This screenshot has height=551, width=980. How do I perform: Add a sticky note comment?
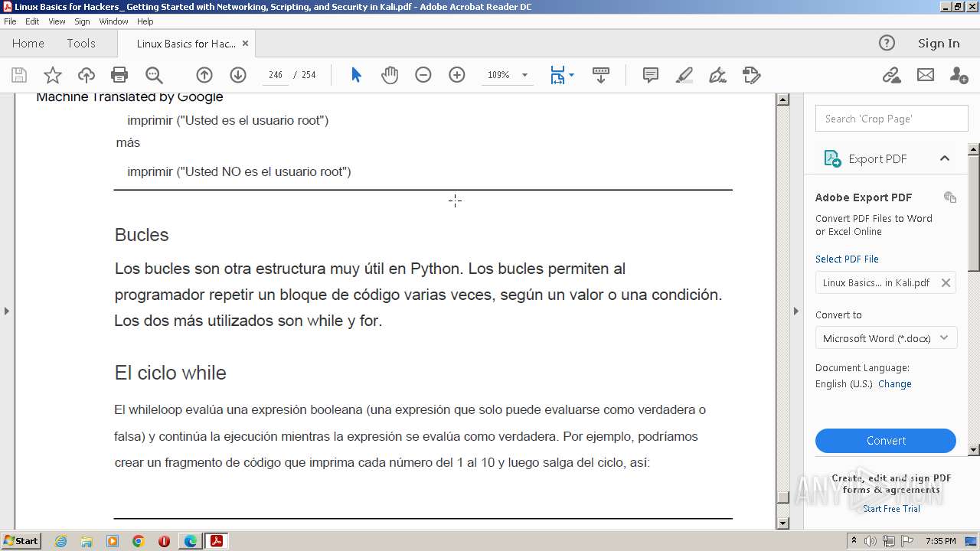click(651, 75)
